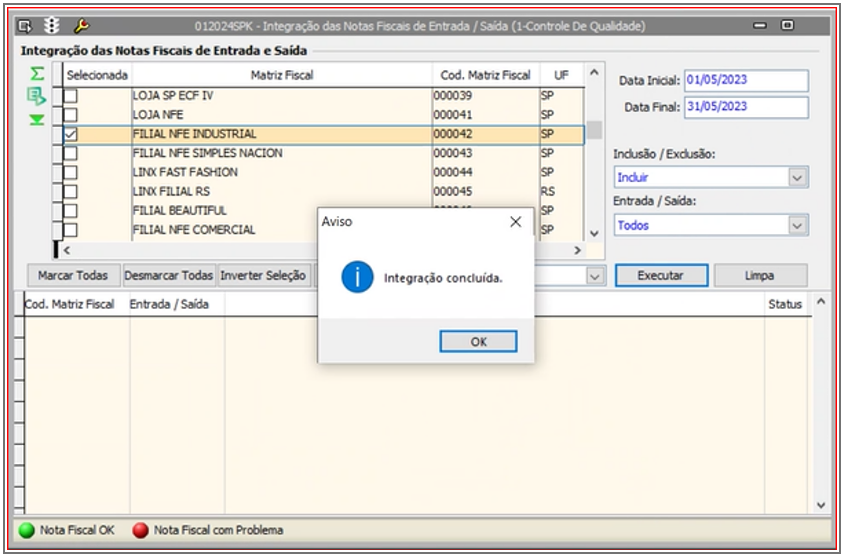Click the code 000045 cell
841x554 pixels.
click(x=453, y=191)
